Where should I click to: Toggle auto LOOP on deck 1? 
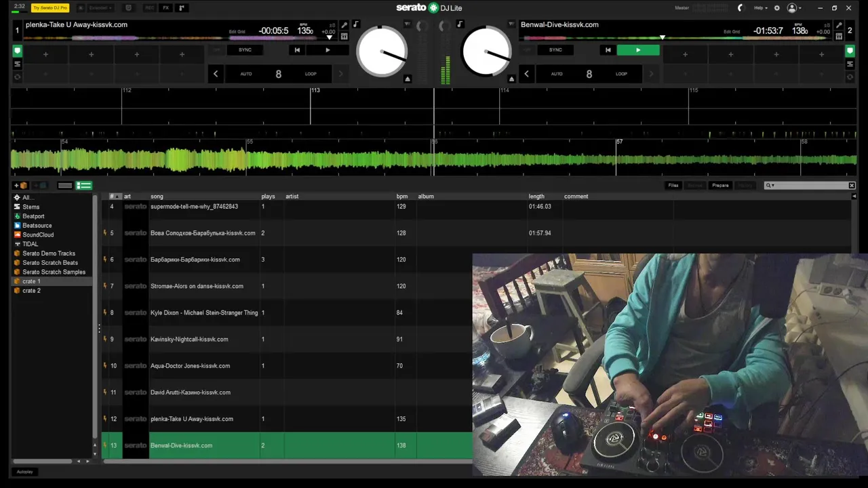[x=311, y=74]
